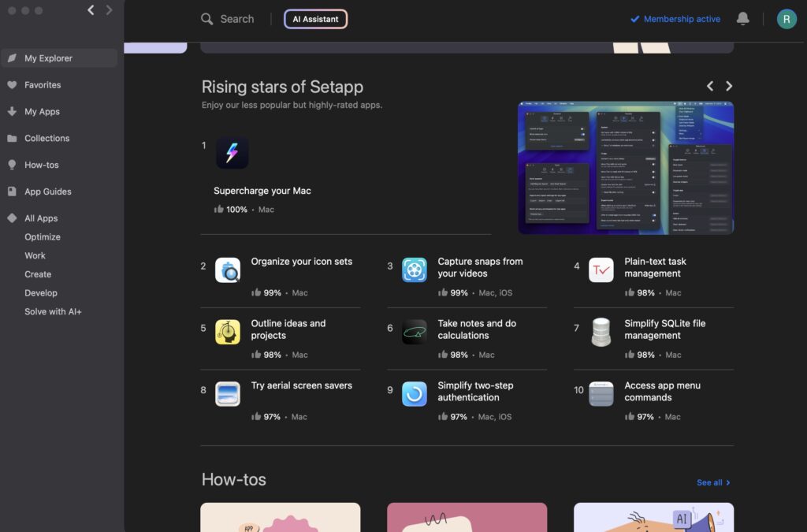This screenshot has height=532, width=807.
Task: Open the Supercharge your Mac title
Action: (x=262, y=191)
